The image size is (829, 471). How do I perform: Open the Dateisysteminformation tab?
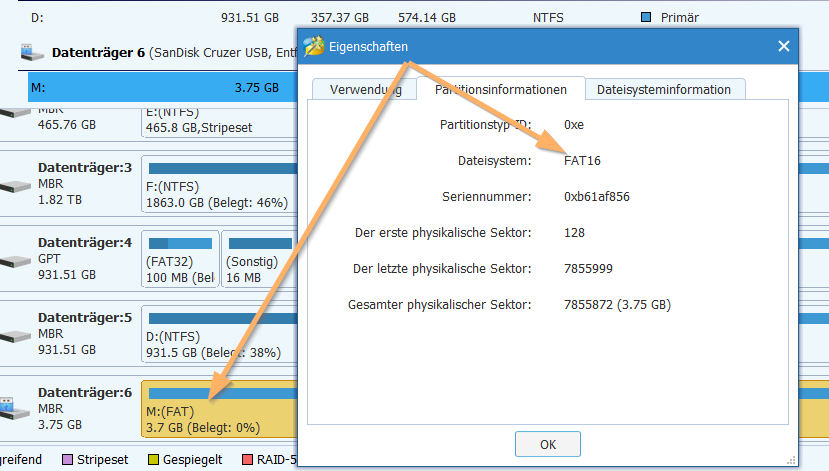(x=664, y=89)
